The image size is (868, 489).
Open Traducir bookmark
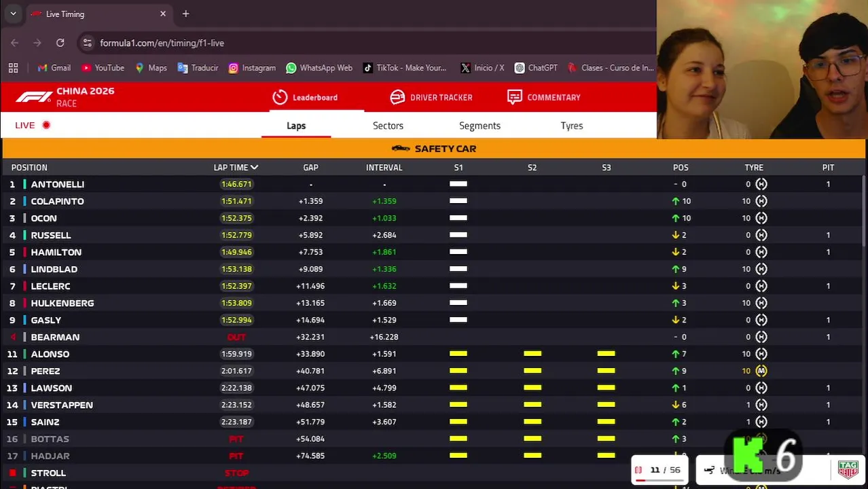198,68
